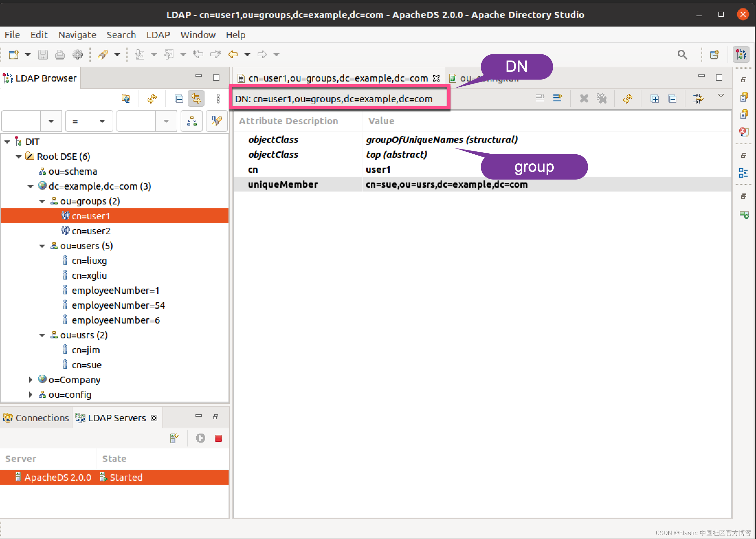756x539 pixels.
Task: Click the delete value X icon
Action: pos(584,99)
